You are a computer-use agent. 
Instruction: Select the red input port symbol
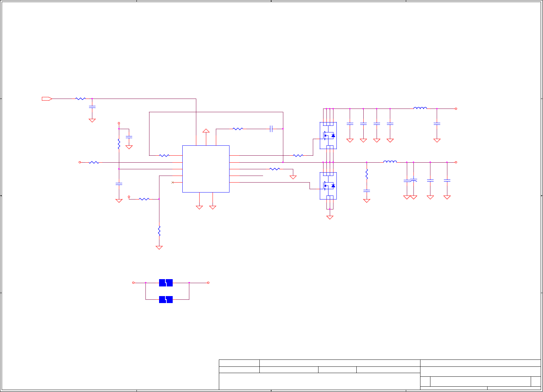[x=47, y=99]
